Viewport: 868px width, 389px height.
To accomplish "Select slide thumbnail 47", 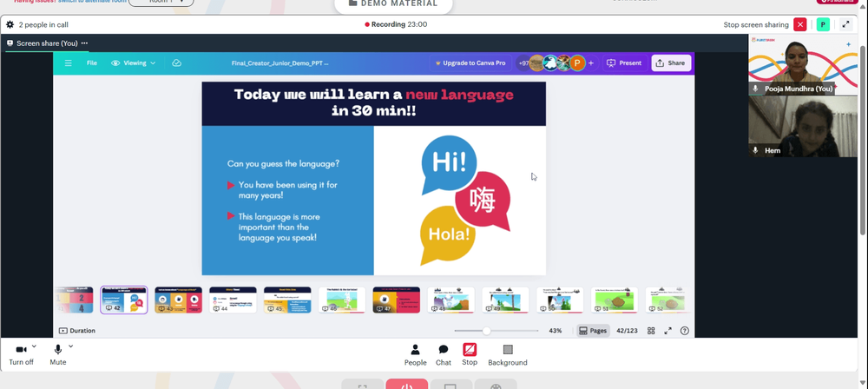I will tap(397, 300).
